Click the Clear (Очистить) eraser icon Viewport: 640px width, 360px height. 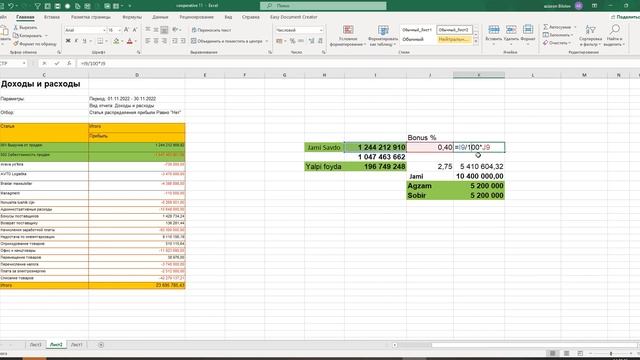[546, 43]
